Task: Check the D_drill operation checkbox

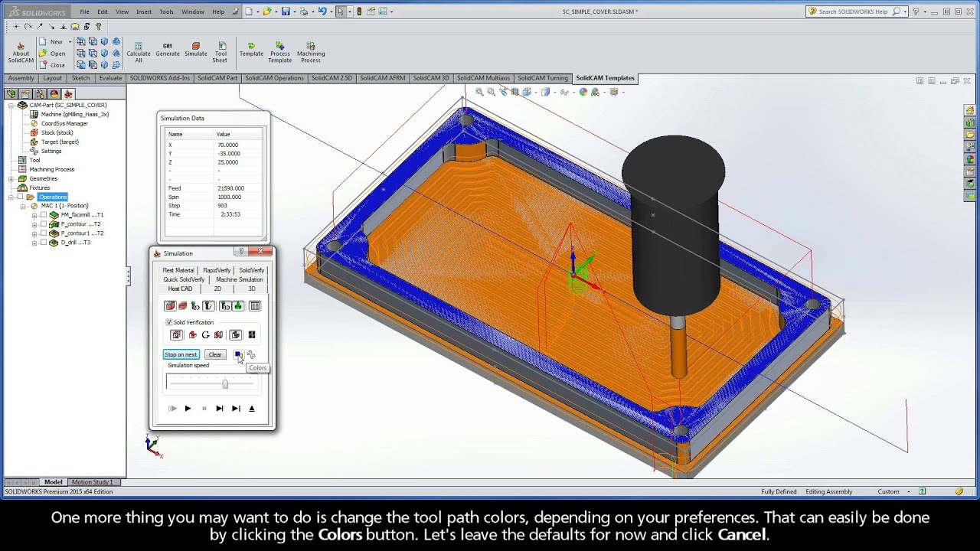Action: tap(44, 243)
